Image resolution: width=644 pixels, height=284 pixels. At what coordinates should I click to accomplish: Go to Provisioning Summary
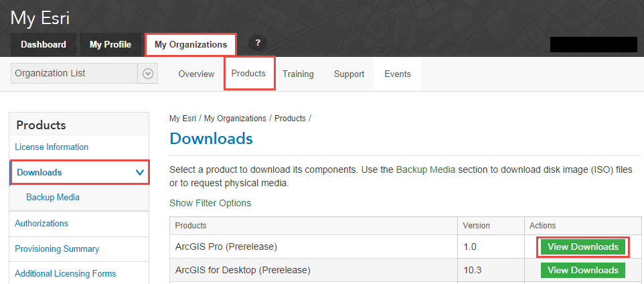pyautogui.click(x=57, y=249)
